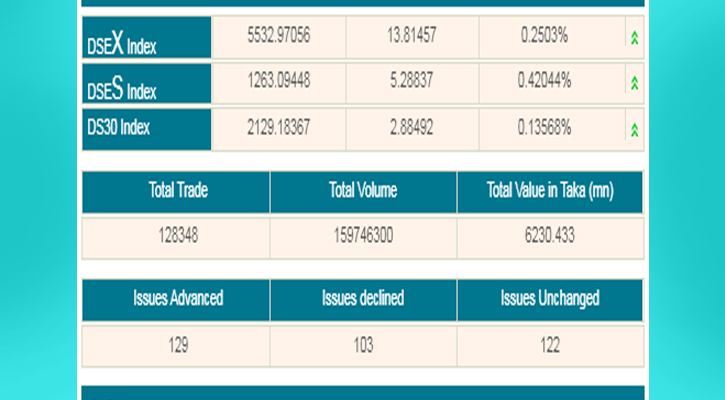The image size is (725, 400).
Task: Select the Total Value in Taka header
Action: click(549, 190)
